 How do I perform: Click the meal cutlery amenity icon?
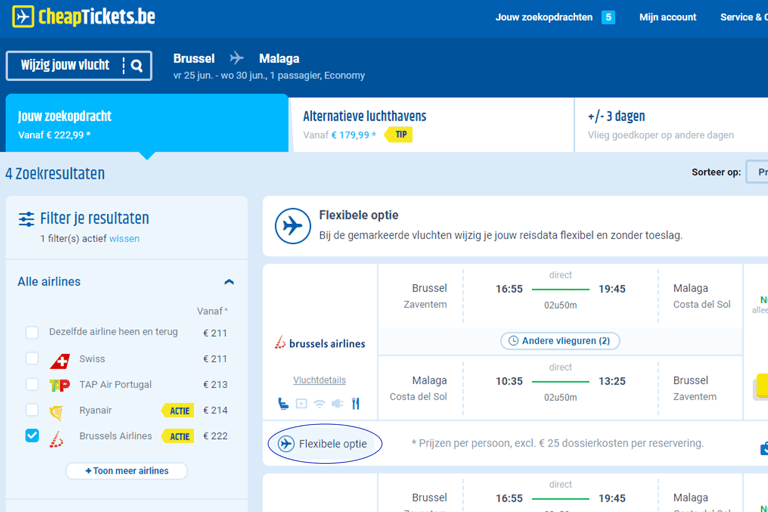click(x=356, y=404)
